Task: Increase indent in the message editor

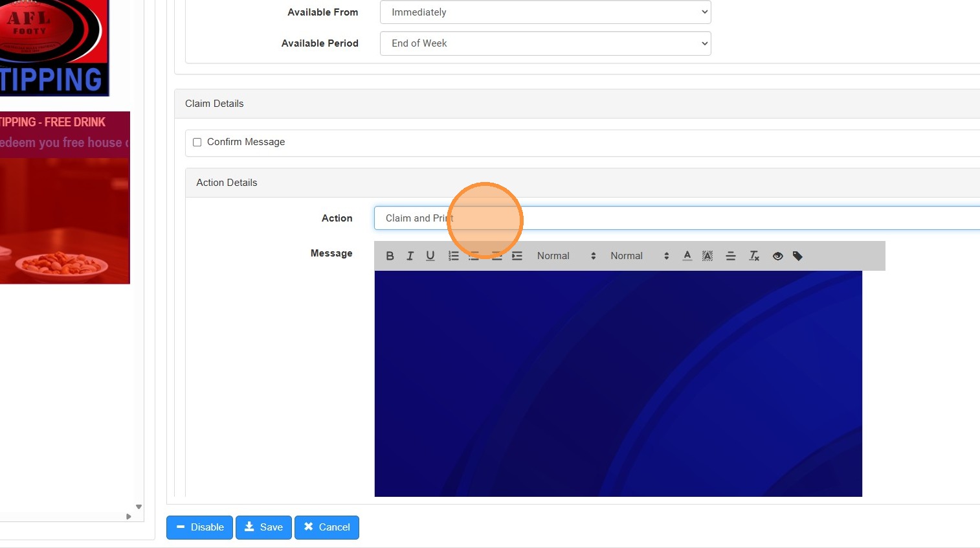Action: click(517, 256)
